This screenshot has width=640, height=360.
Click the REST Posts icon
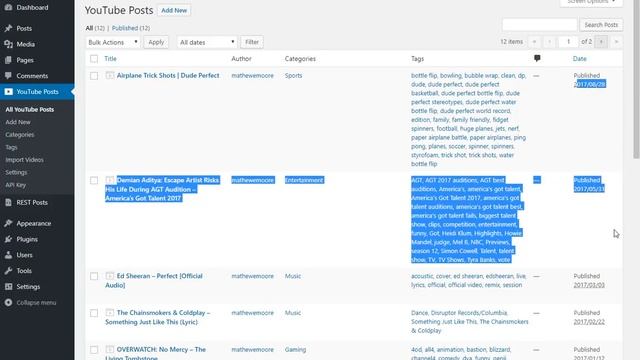[x=8, y=202]
